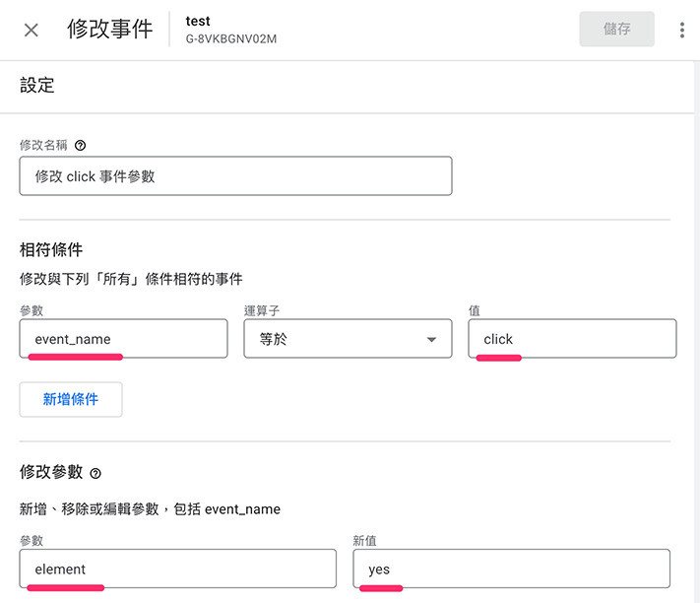Click the 設定 section heading
The image size is (700, 603).
37,86
